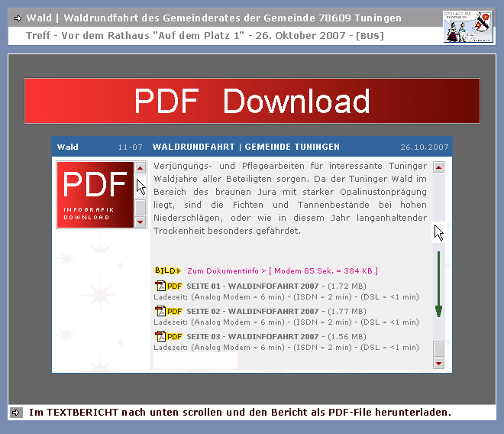Open Seite 03 - Waldinfofahrt 2007 link
Screen dimensions: 504x434
253,336
